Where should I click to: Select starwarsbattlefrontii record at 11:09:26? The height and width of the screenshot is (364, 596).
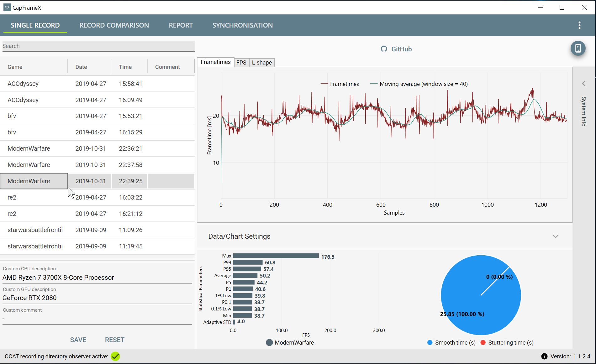point(97,230)
